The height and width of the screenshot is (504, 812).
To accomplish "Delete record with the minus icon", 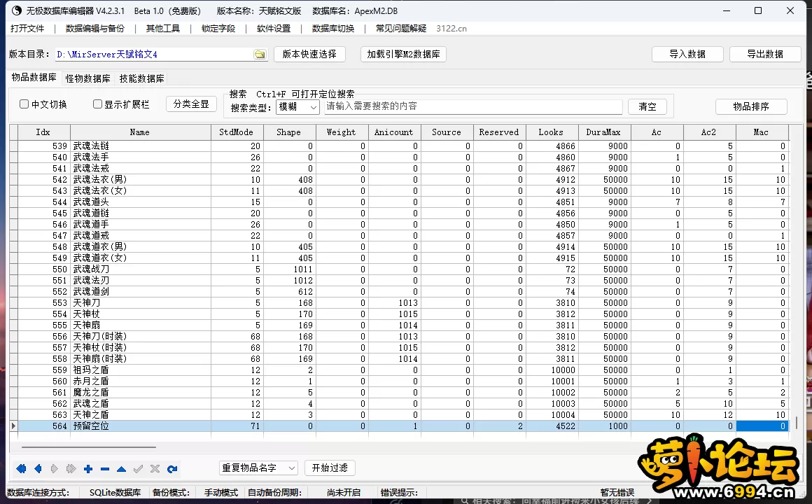I will click(105, 468).
